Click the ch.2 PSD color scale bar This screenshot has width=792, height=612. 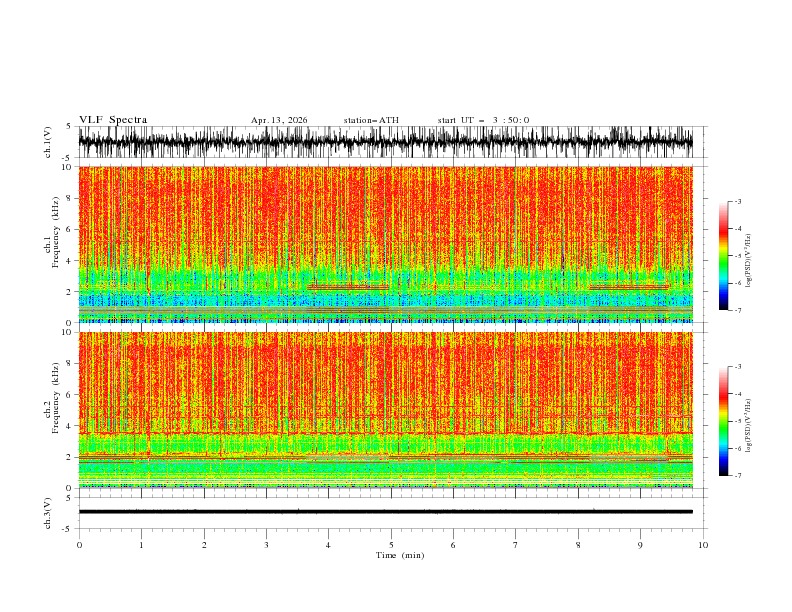point(723,421)
